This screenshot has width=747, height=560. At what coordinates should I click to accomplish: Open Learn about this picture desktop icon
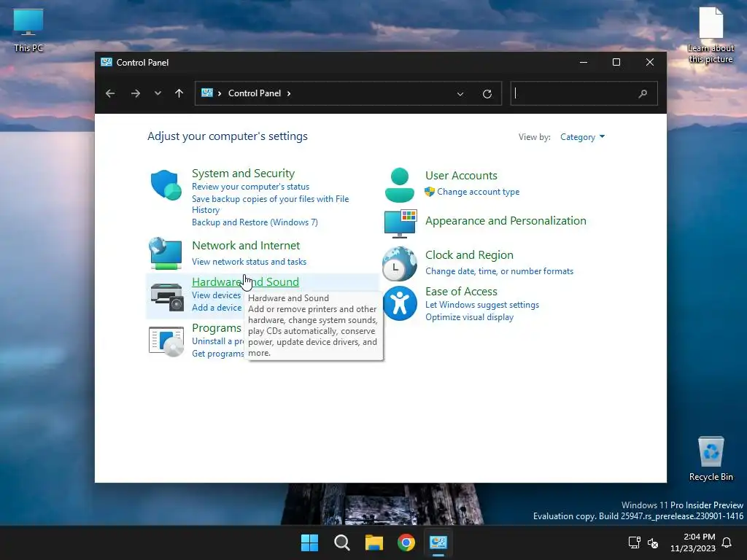tap(711, 35)
